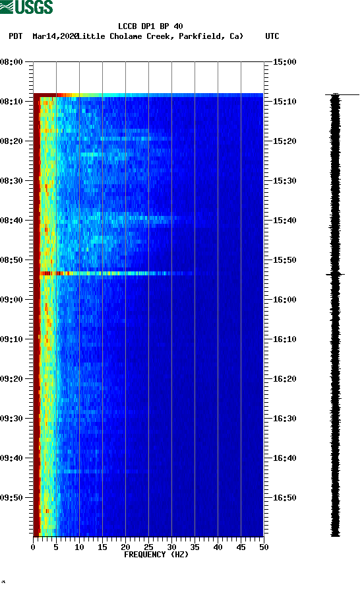364x589 pixels.
Task: Click the 09:10 PDT time label
Action: click(x=11, y=339)
